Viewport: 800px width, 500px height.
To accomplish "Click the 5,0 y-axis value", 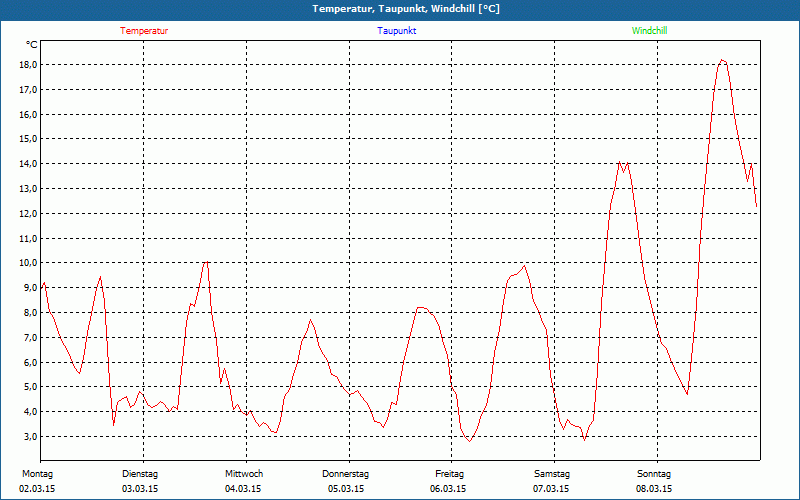I will [x=30, y=387].
